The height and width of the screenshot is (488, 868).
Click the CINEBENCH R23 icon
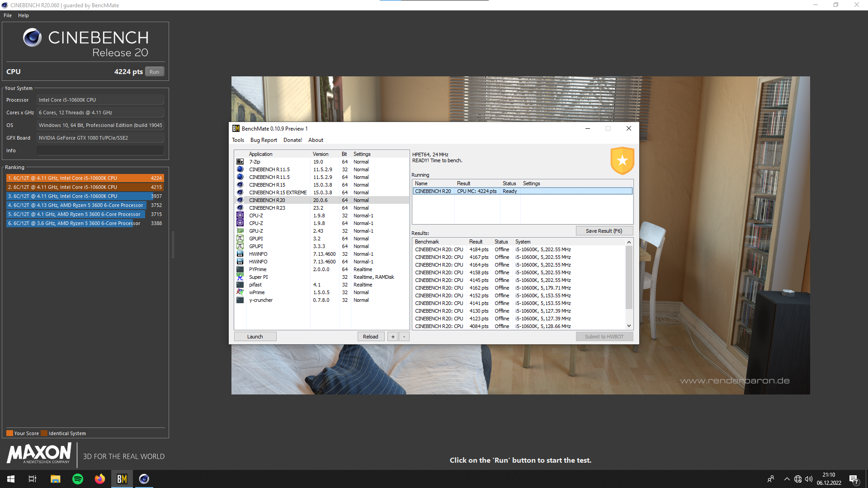pos(240,208)
